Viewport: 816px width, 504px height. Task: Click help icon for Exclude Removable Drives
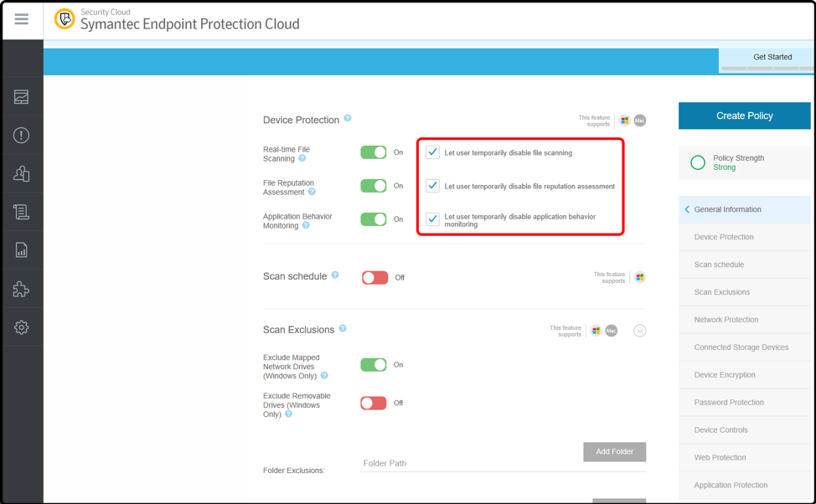coord(289,414)
